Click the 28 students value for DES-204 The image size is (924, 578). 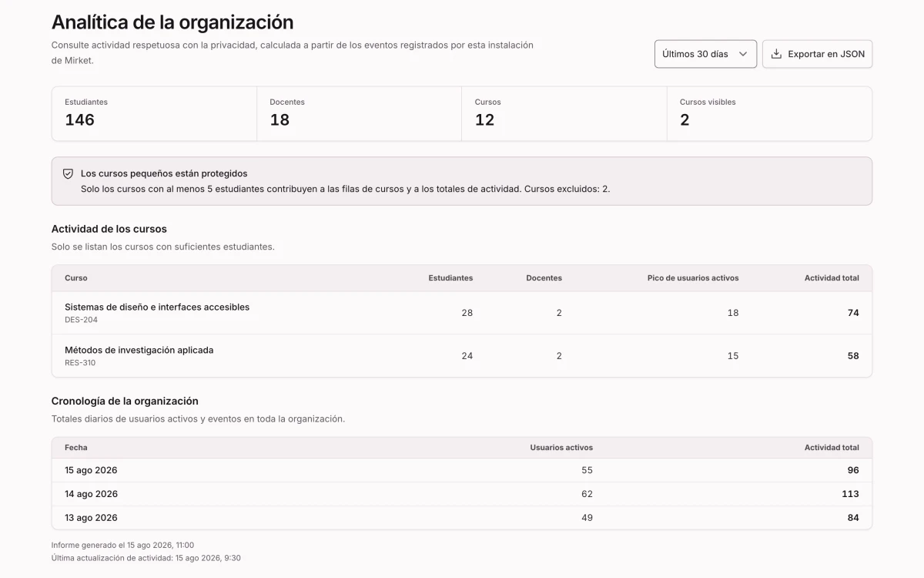tap(467, 313)
